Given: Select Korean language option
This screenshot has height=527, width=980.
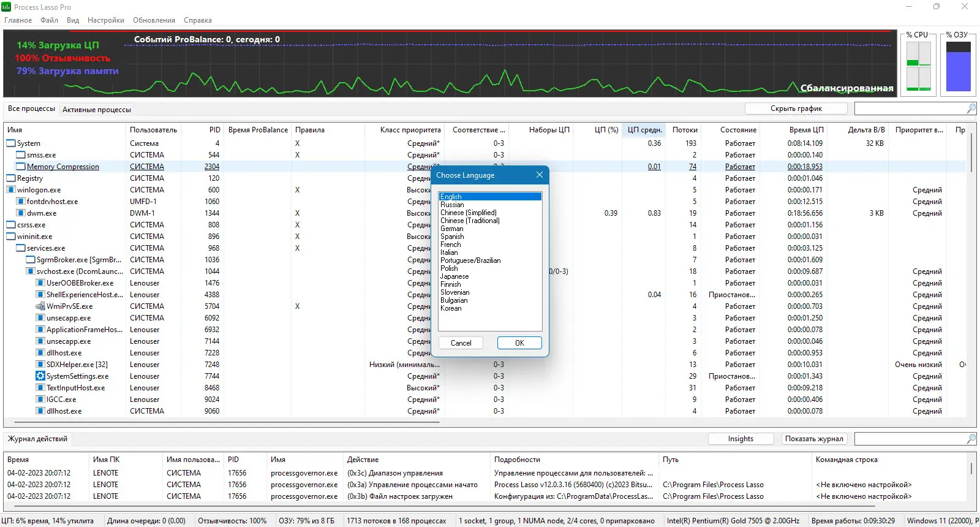Looking at the screenshot, I should click(x=451, y=308).
